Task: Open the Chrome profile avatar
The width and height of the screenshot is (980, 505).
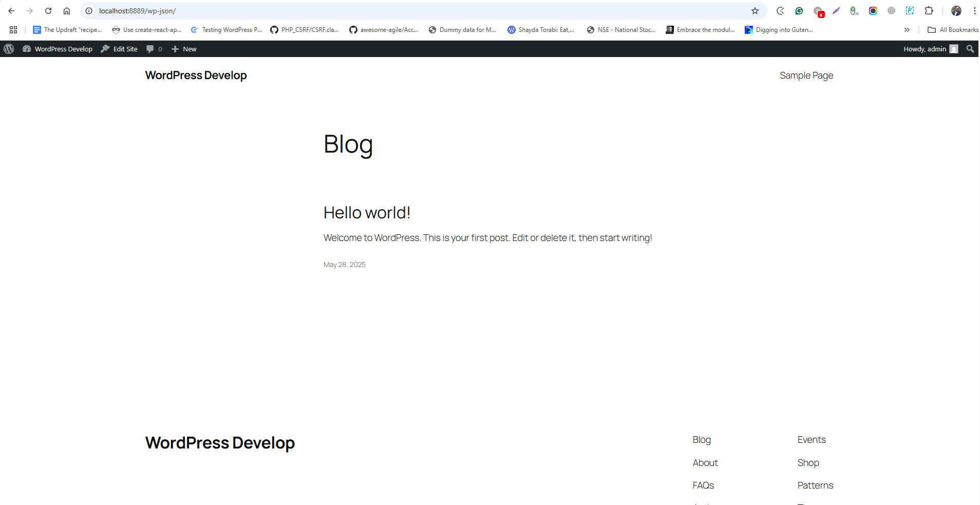Action: click(956, 11)
